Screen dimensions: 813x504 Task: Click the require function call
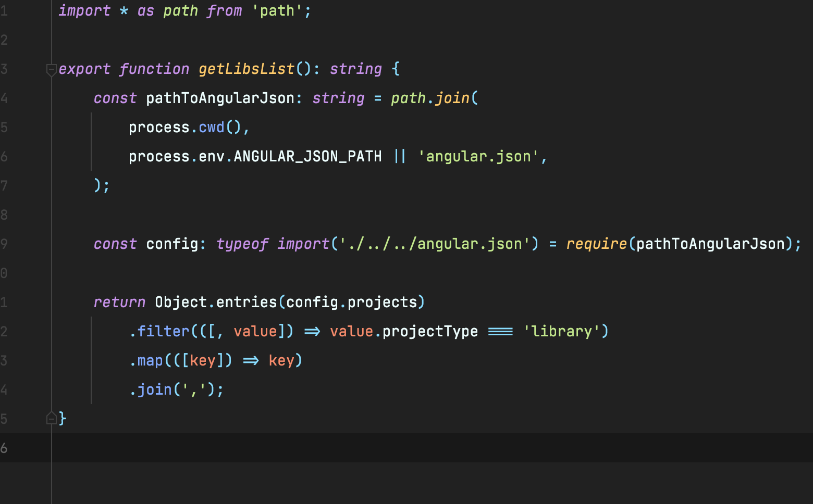pos(596,244)
